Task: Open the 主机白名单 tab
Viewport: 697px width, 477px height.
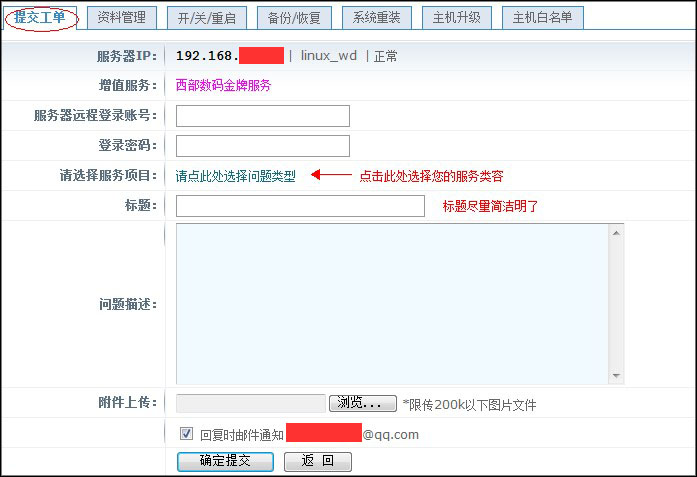Action: coord(542,17)
